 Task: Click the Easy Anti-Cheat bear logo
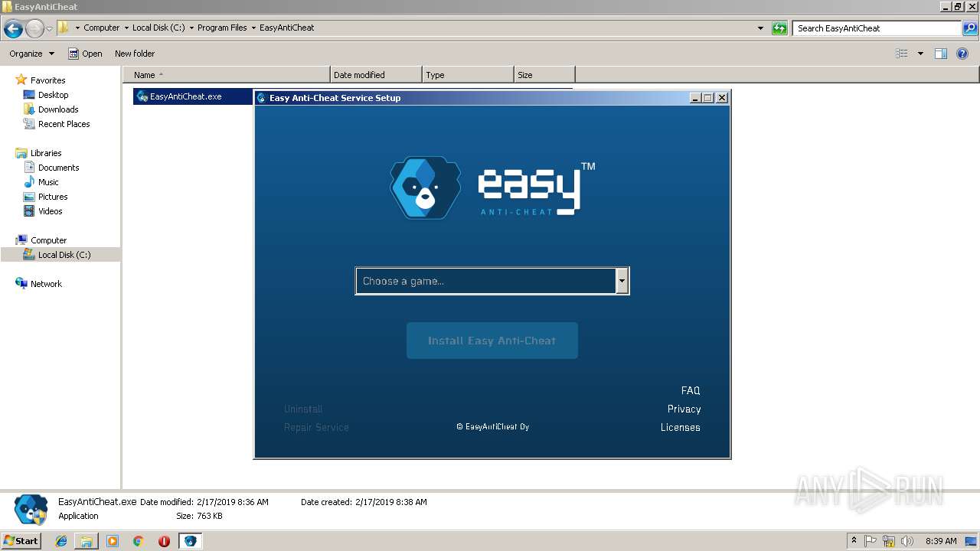tap(425, 187)
